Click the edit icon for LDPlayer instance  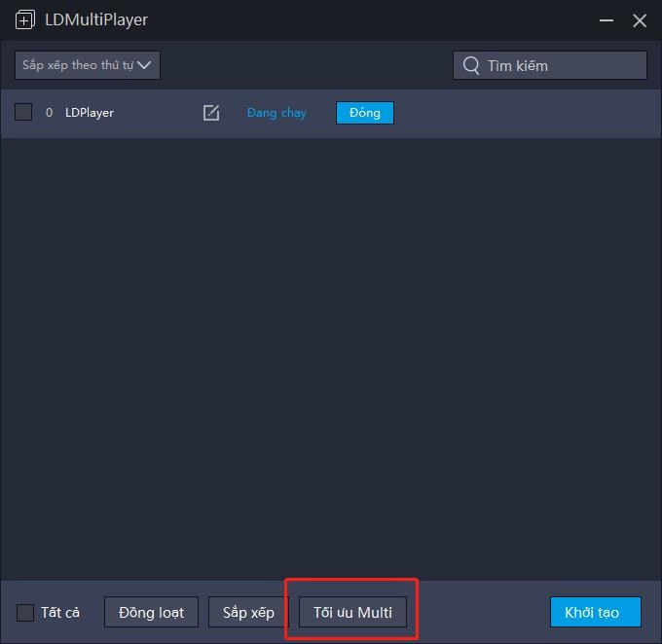211,113
